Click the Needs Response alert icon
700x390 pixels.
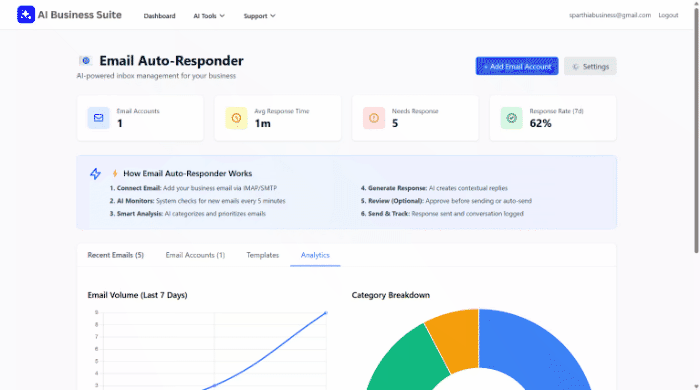(374, 118)
